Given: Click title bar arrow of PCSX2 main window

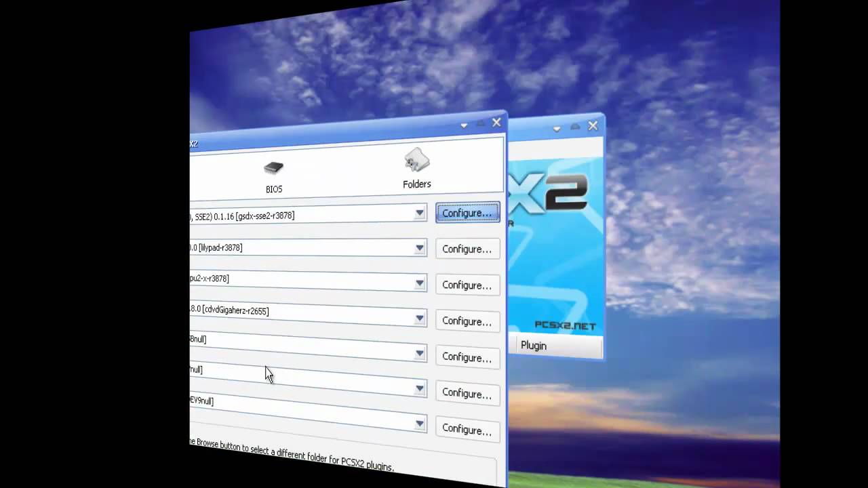Looking at the screenshot, I should click(x=557, y=129).
